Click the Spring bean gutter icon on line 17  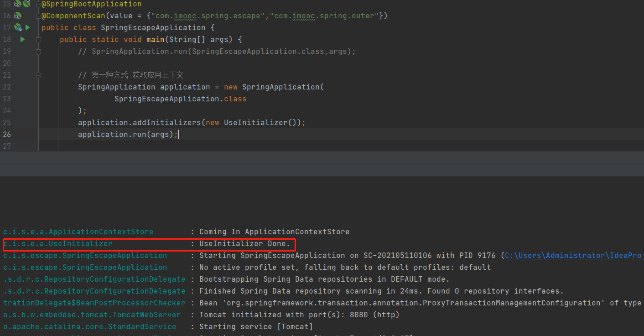[18, 27]
